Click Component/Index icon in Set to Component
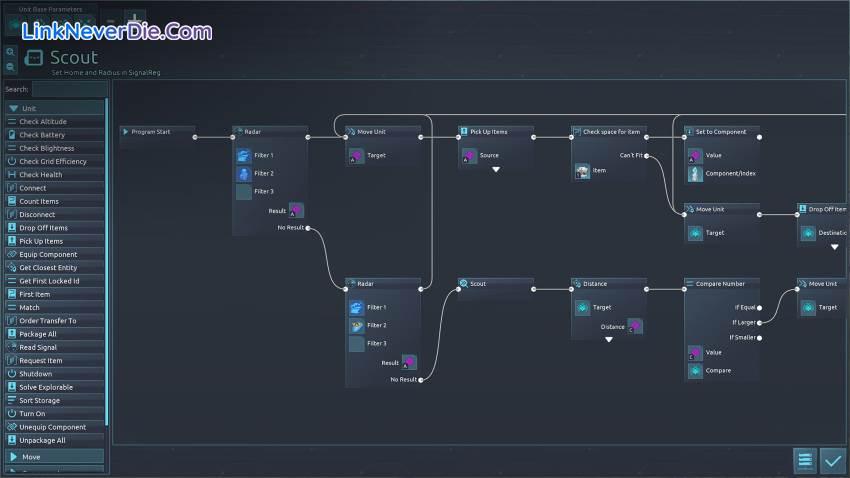This screenshot has height=478, width=850. [695, 173]
